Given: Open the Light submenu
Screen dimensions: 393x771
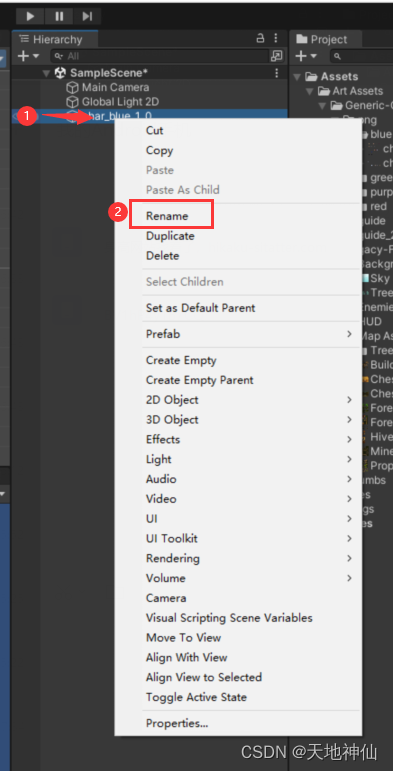Looking at the screenshot, I should click(x=238, y=459).
